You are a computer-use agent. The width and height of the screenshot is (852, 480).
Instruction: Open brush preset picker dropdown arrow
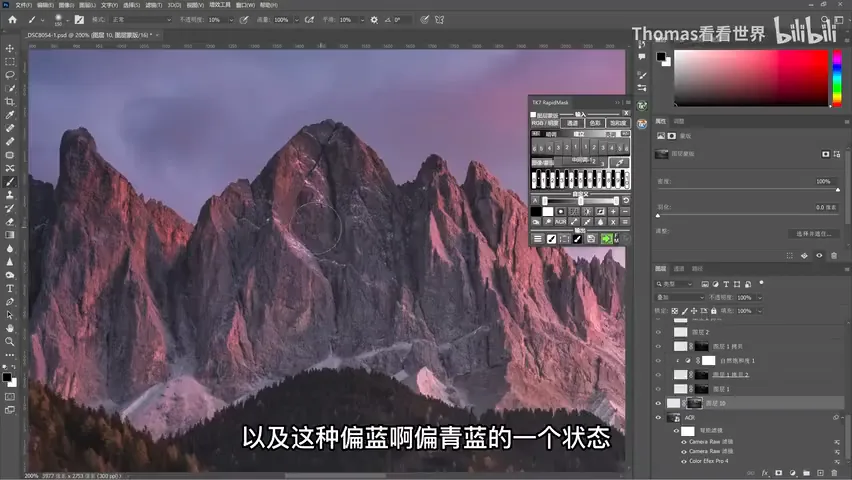(x=67, y=20)
